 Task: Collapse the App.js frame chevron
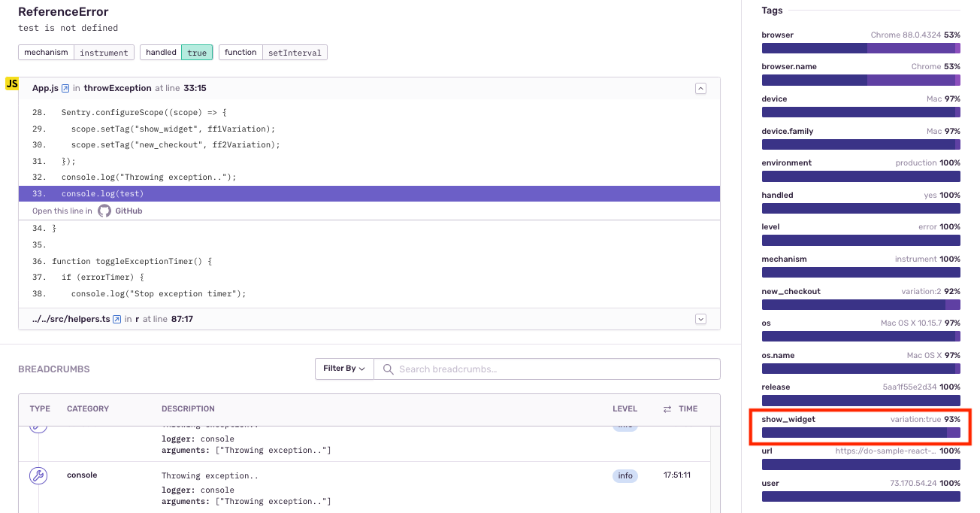click(x=700, y=89)
